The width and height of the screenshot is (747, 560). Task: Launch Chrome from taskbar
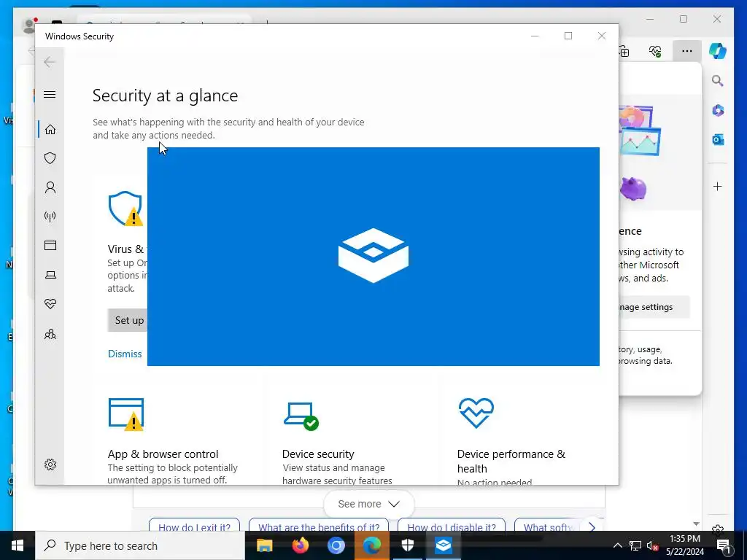[x=336, y=545]
